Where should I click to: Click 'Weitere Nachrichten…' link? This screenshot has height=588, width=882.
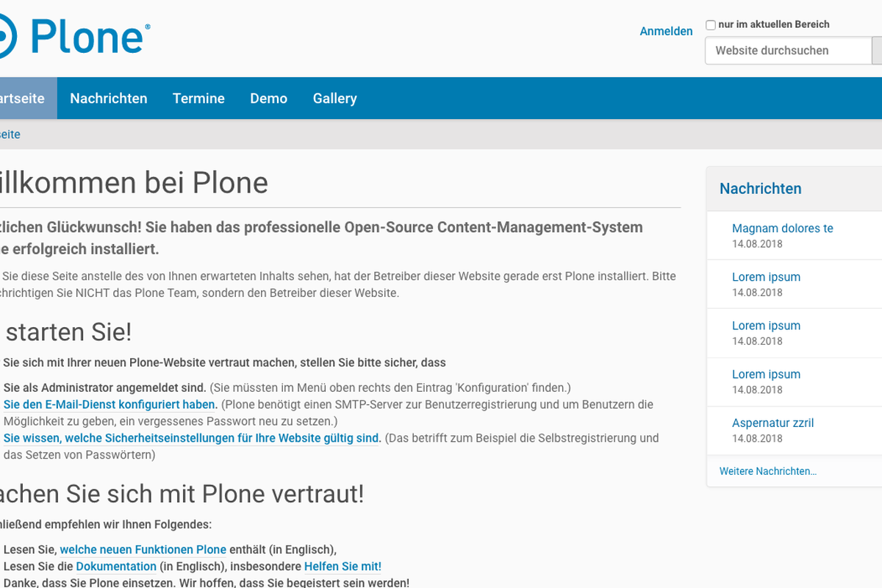pyautogui.click(x=767, y=471)
